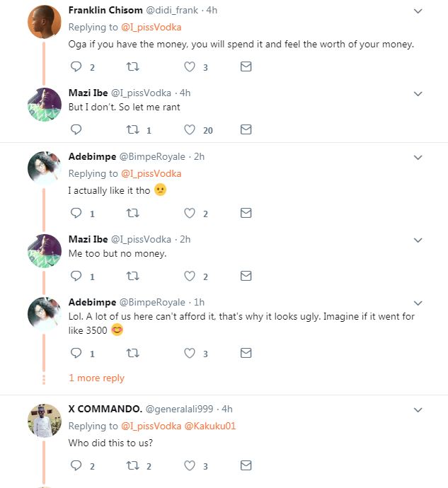448x488 pixels.
Task: Like Mazi Ibe's "let me rant" tweet
Action: click(x=190, y=130)
